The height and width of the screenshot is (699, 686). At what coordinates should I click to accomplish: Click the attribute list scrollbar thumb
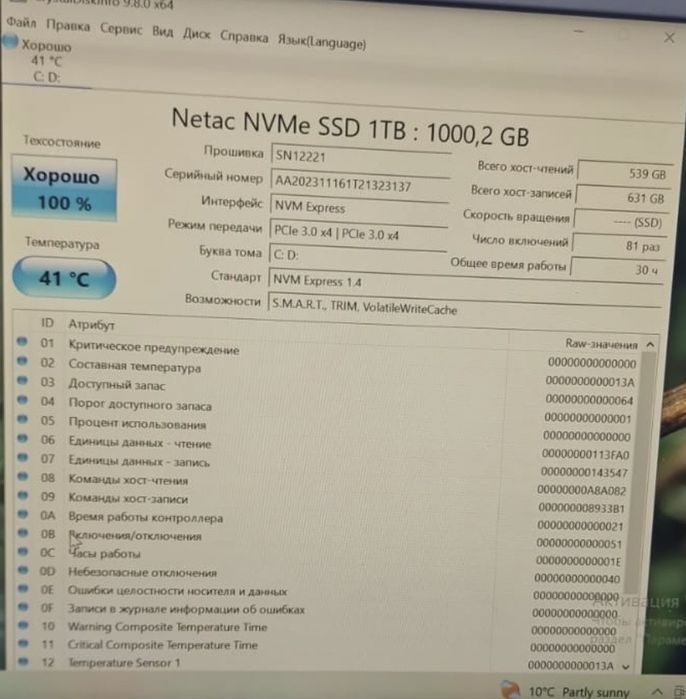point(640,471)
